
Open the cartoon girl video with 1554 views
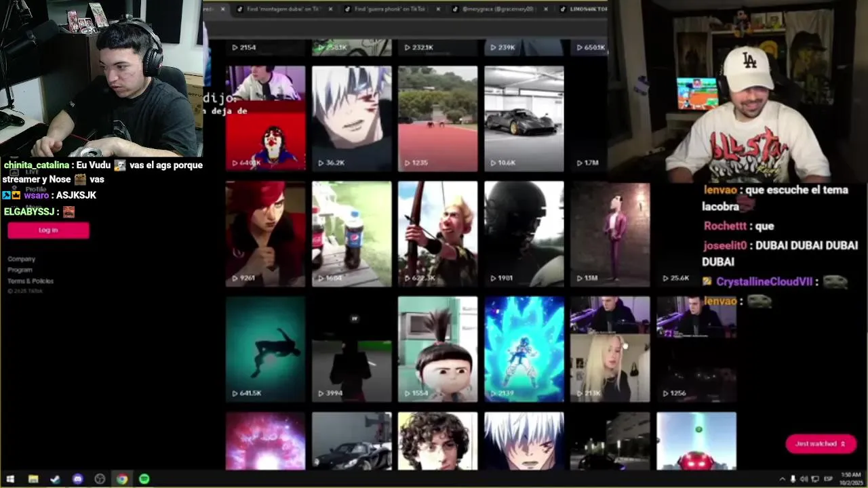pyautogui.click(x=437, y=349)
